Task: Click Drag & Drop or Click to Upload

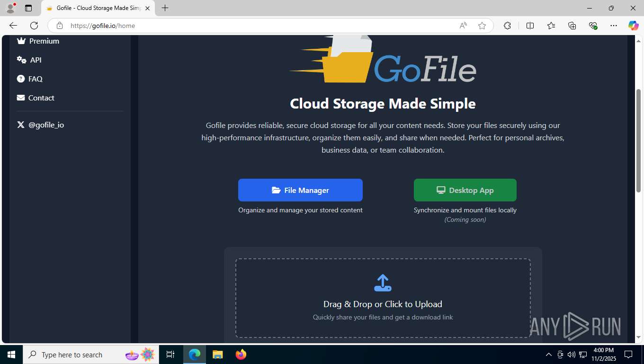Action: pos(383,304)
